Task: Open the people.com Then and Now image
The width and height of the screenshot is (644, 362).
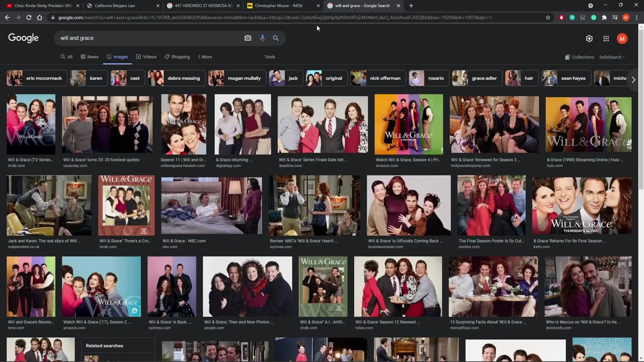Action: pos(247,287)
